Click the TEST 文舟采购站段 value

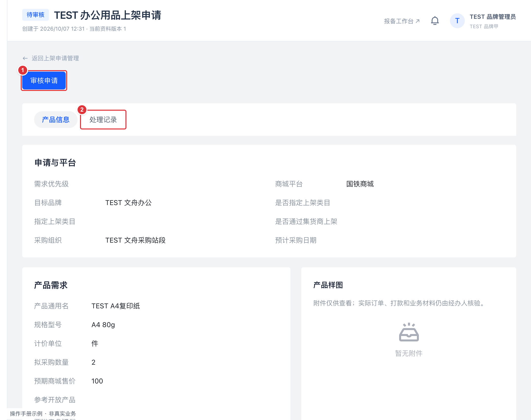coord(135,240)
